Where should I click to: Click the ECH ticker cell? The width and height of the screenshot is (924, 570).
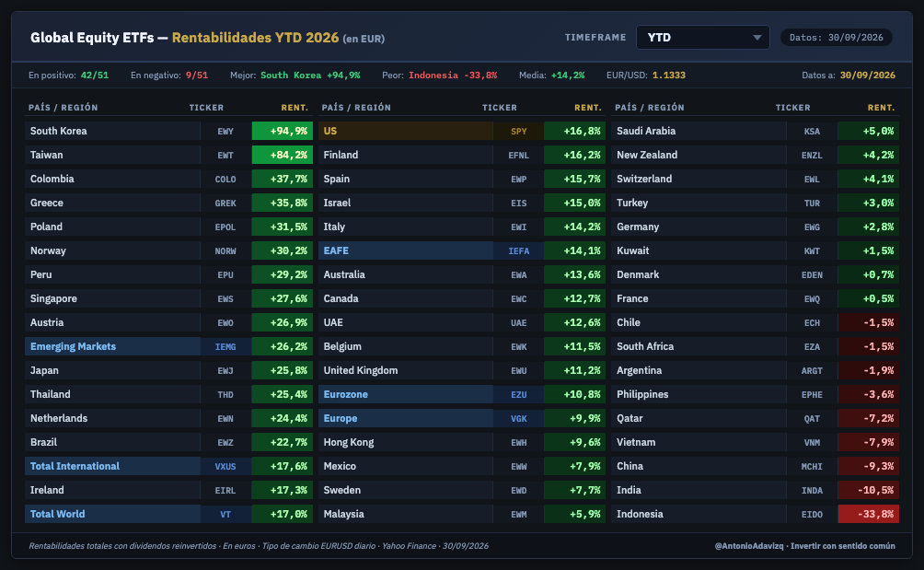812,322
